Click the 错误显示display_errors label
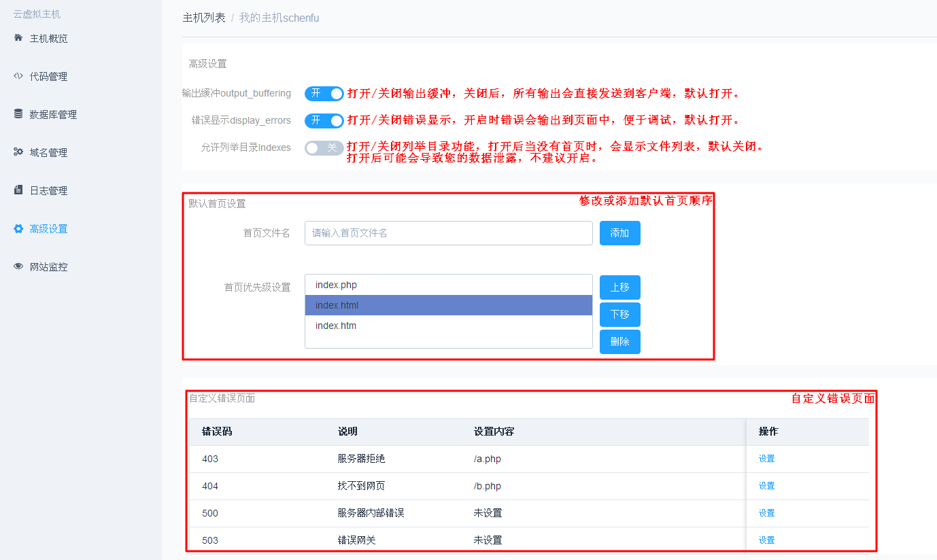 click(241, 120)
